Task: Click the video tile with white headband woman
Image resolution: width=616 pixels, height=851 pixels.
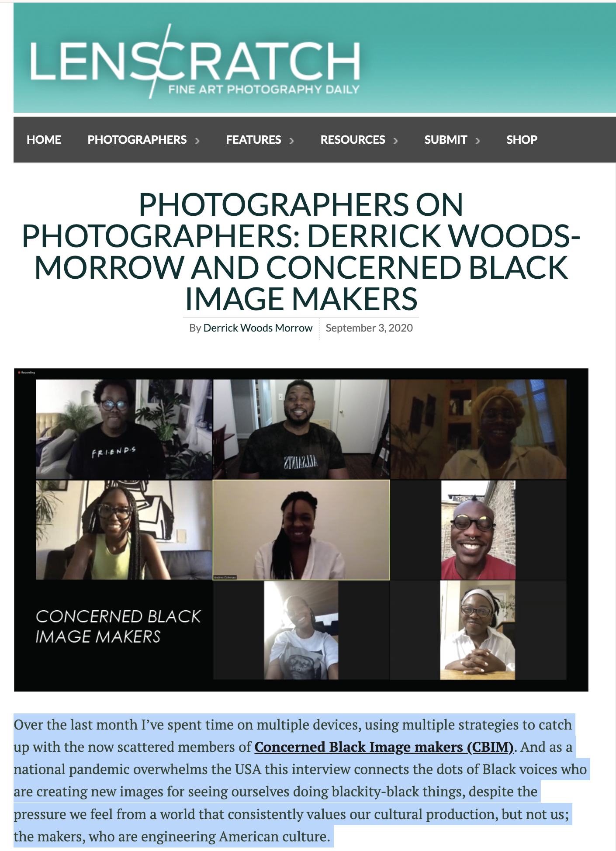Action: pos(478,630)
